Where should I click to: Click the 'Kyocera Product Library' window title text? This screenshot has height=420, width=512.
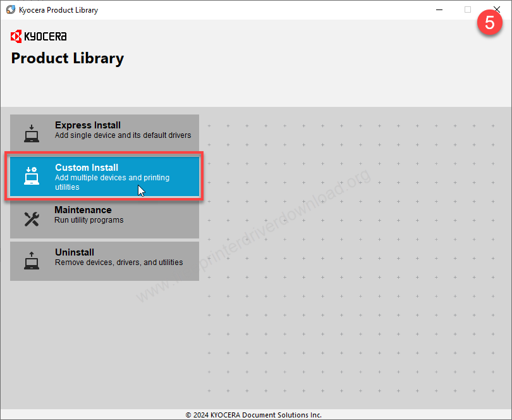tap(59, 10)
